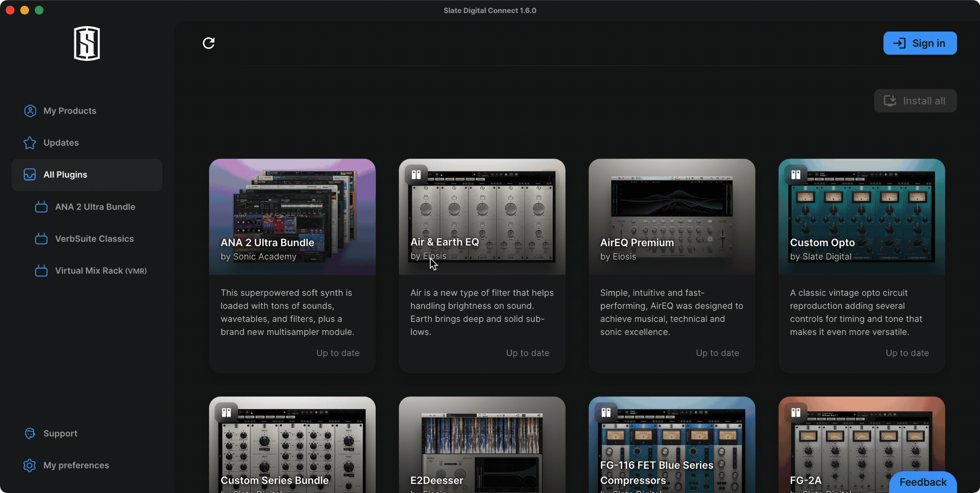Click the badge icon on Custom Opto card

pyautogui.click(x=796, y=174)
